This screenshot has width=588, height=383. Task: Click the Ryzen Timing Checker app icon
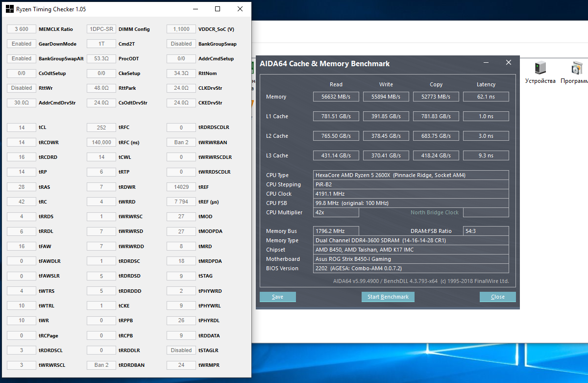[x=9, y=9]
